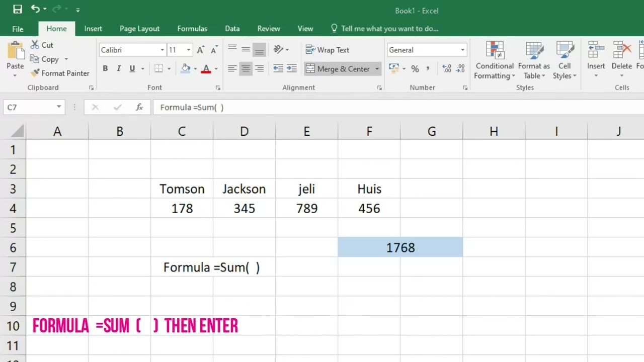Click the Copy icon

tap(34, 59)
